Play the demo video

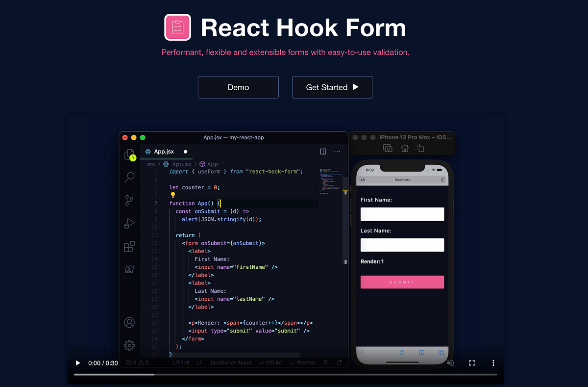[x=77, y=363]
